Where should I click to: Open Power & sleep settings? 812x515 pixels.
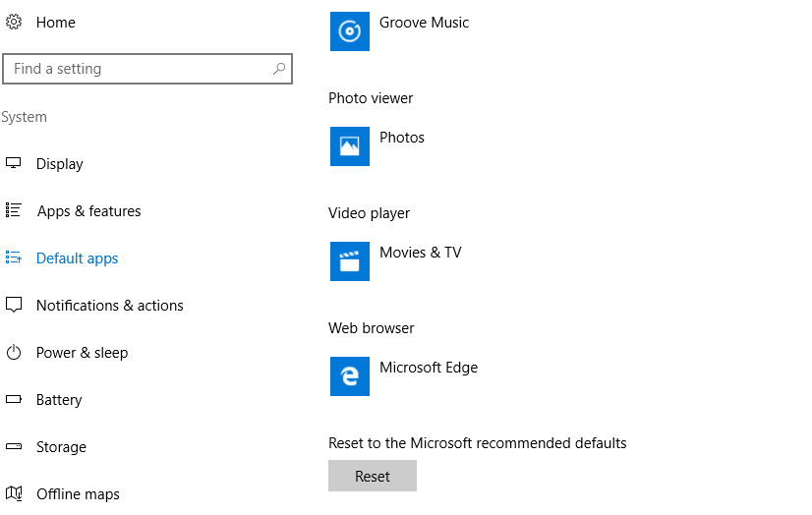pyautogui.click(x=82, y=353)
